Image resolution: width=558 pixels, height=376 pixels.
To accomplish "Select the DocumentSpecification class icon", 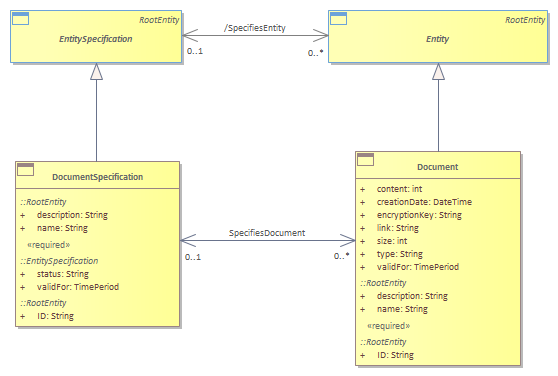I will [26, 170].
